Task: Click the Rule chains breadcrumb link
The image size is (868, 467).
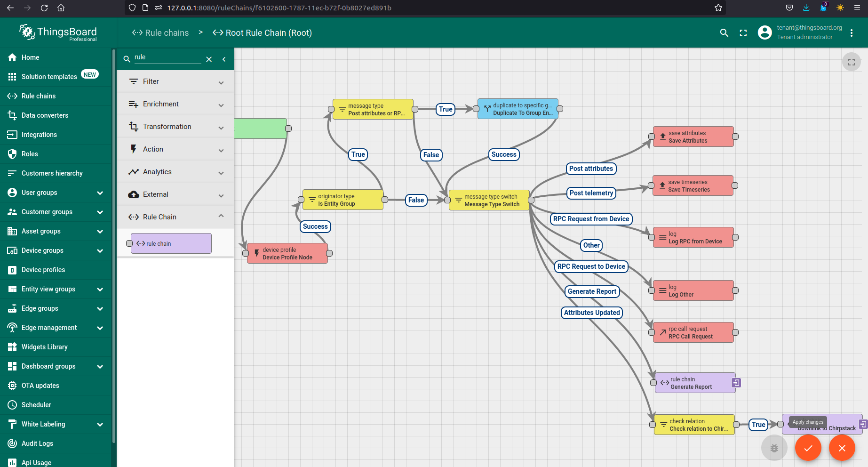Action: click(160, 32)
